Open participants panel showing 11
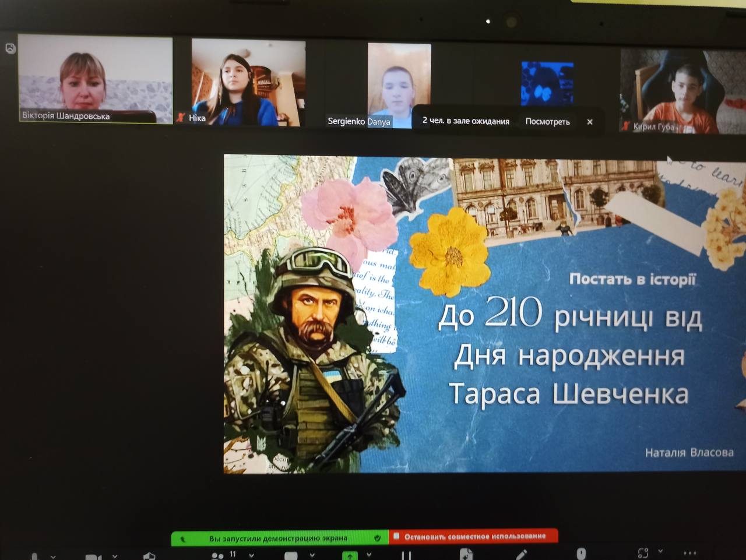746x560 pixels. point(223,555)
